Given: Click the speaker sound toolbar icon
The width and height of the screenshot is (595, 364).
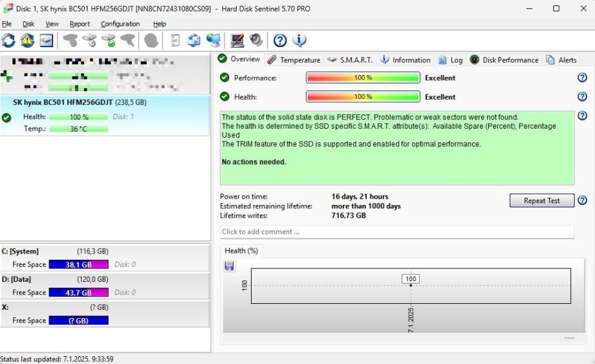Looking at the screenshot, I should coord(256,40).
